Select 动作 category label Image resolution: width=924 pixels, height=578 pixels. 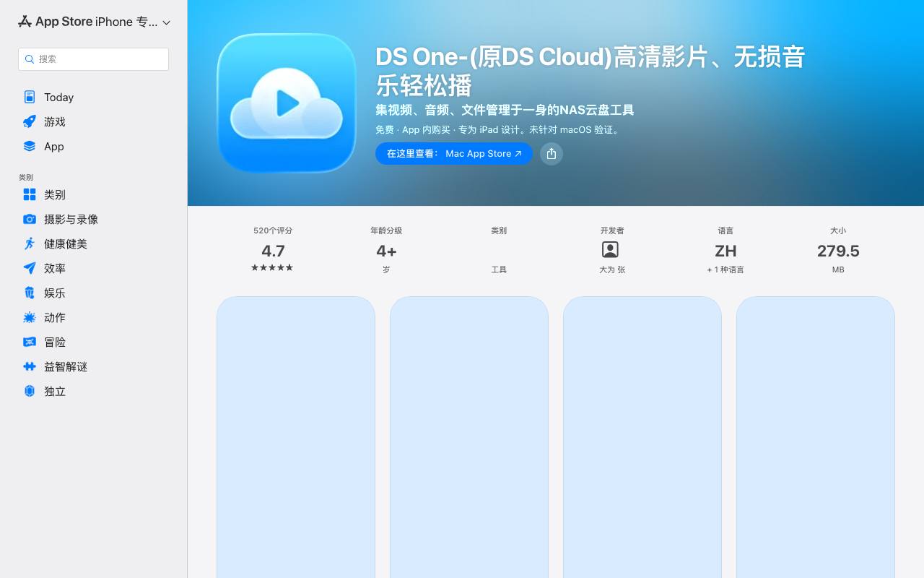coord(55,317)
